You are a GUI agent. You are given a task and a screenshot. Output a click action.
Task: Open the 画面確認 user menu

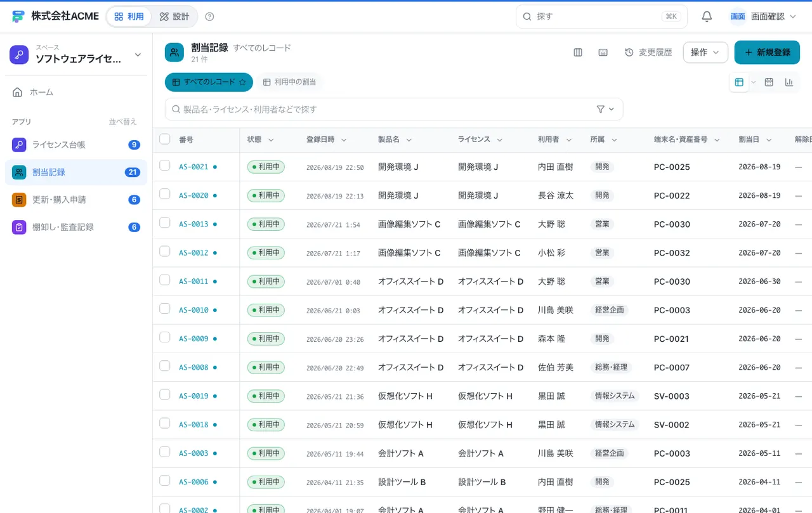tap(763, 16)
